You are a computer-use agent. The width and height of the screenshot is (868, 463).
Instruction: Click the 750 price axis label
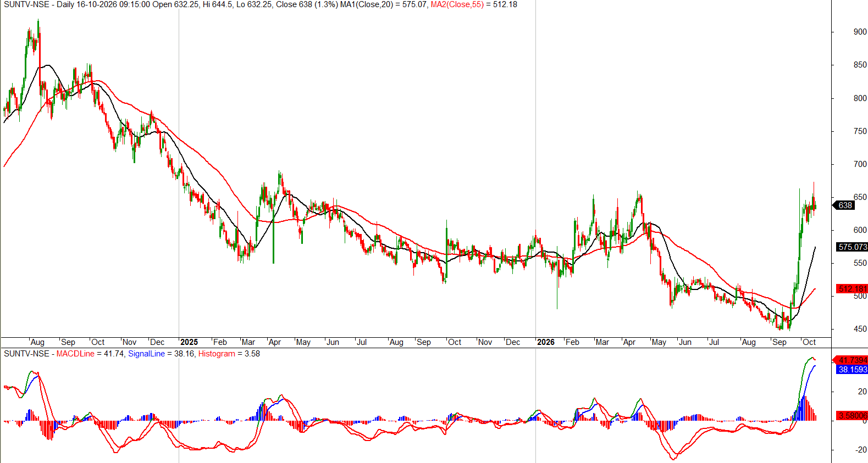pos(860,131)
